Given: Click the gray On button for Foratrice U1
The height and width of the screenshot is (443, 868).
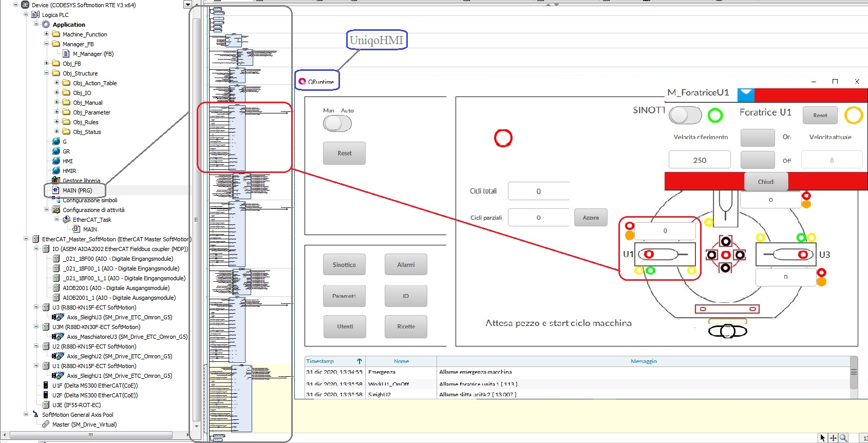Looking at the screenshot, I should click(x=758, y=138).
